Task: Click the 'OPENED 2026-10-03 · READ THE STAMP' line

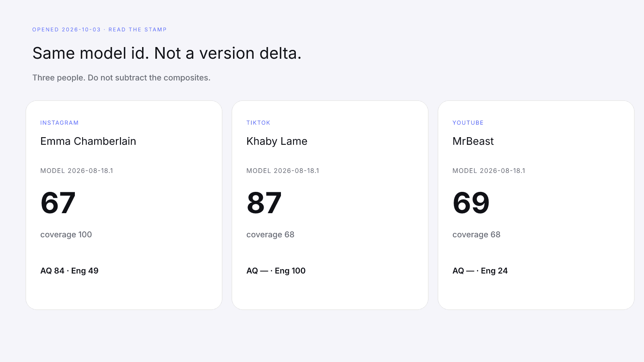Action: click(99, 30)
